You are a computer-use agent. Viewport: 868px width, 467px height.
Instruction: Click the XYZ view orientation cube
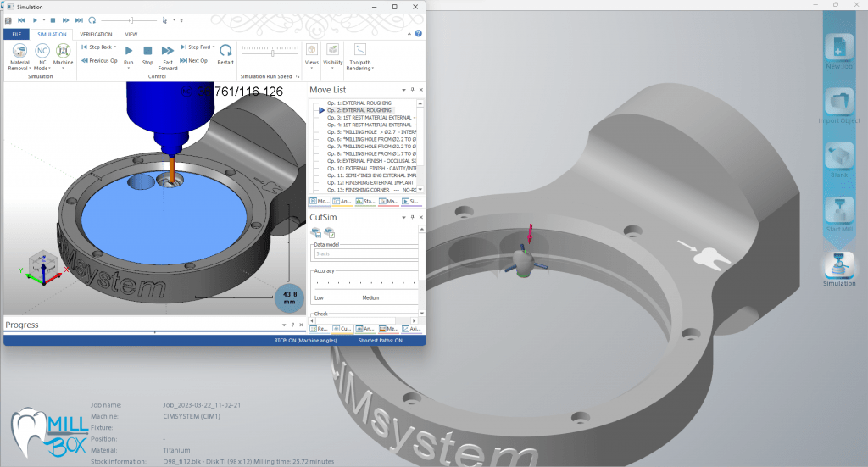[42, 265]
